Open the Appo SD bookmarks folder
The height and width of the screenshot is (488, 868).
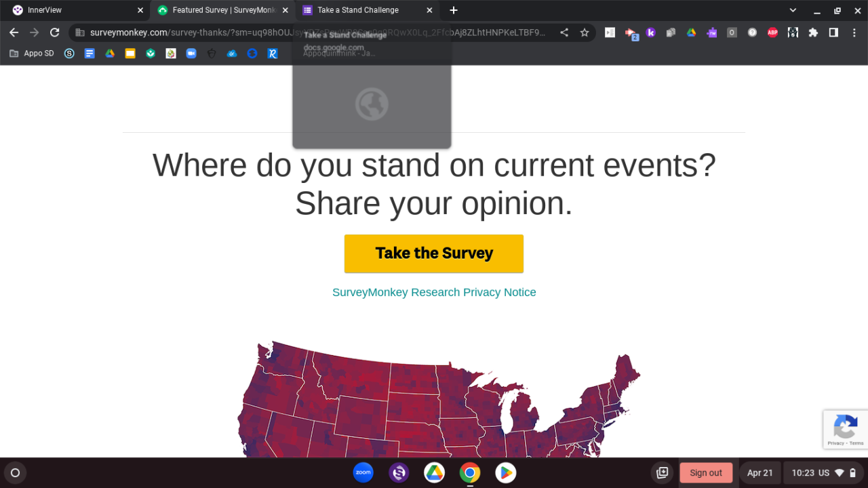(x=31, y=54)
